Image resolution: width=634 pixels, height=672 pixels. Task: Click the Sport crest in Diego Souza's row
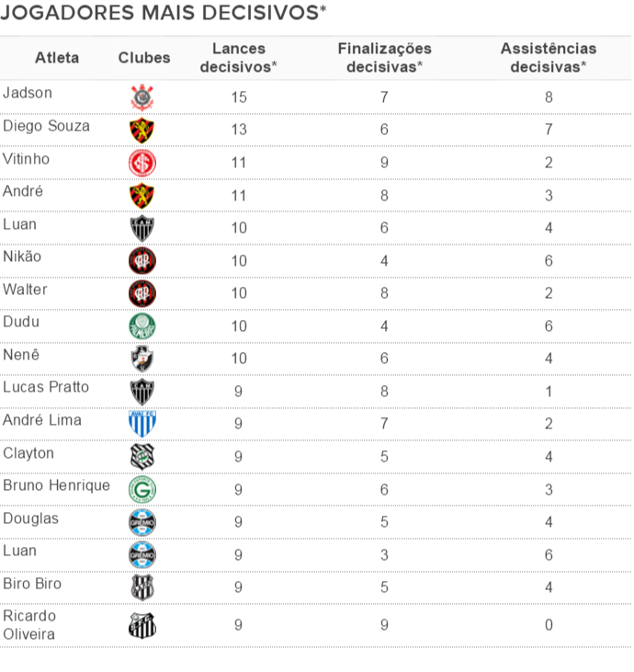[x=142, y=130]
